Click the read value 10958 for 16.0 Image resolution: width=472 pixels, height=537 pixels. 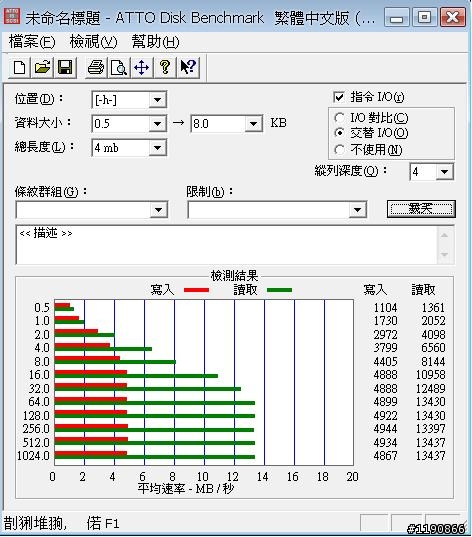(430, 375)
